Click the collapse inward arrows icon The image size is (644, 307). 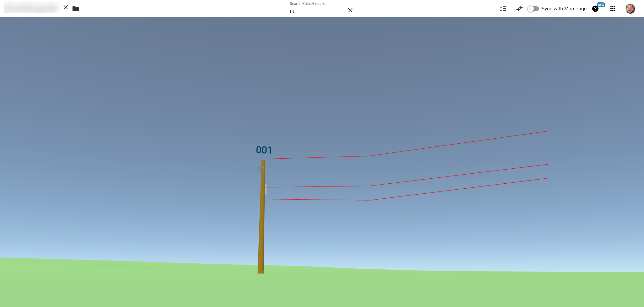click(519, 9)
